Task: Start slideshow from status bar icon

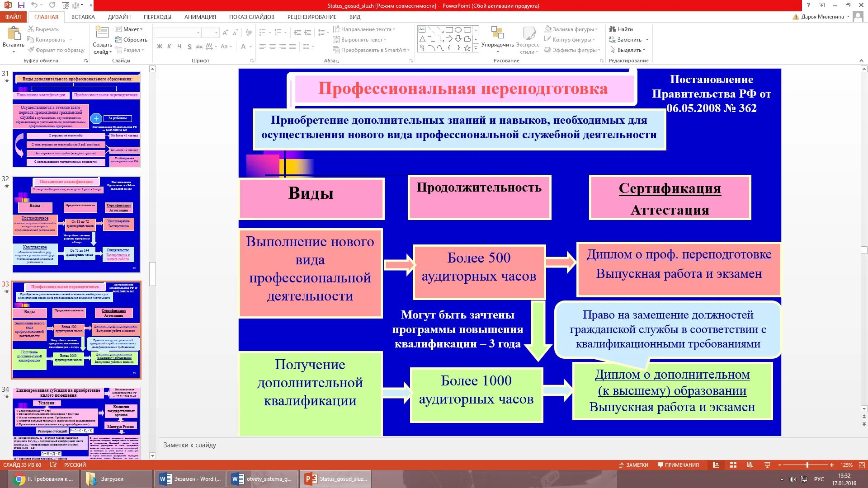Action: tap(767, 465)
